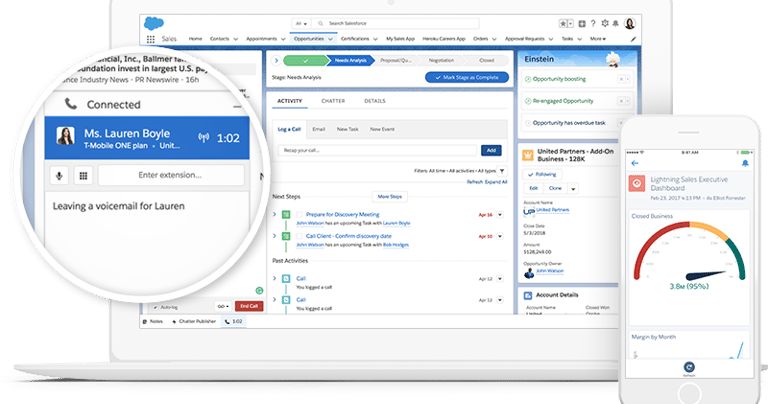
Task: Click the Account Details panel icon
Action: (x=528, y=295)
